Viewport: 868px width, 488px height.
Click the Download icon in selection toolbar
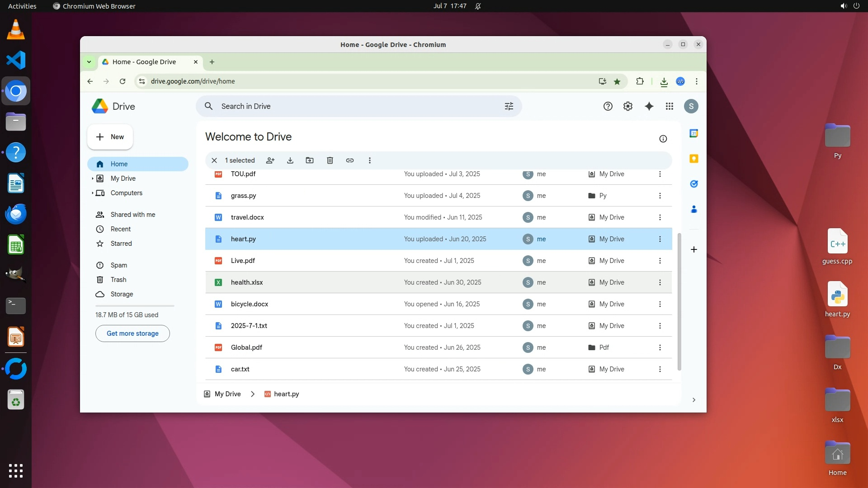pos(290,160)
